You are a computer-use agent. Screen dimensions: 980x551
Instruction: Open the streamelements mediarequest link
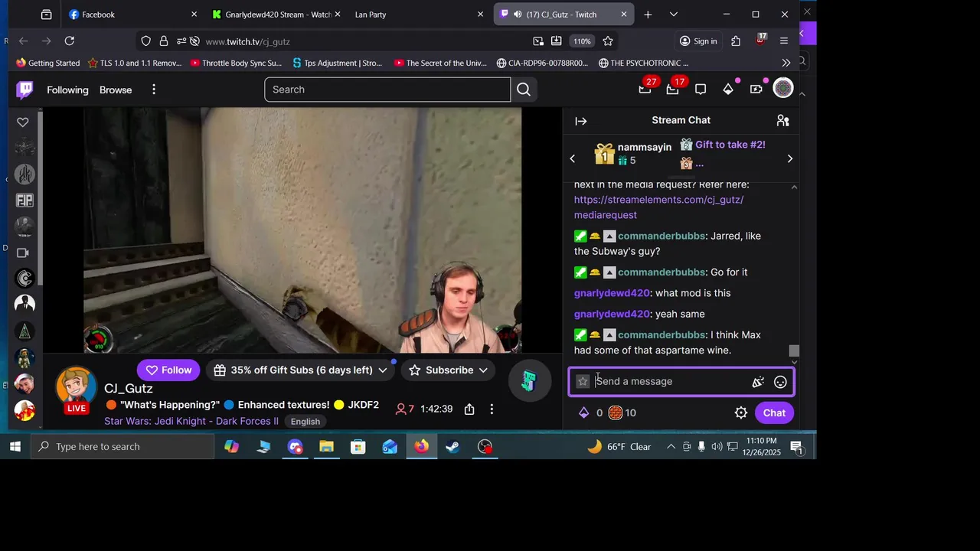point(658,207)
